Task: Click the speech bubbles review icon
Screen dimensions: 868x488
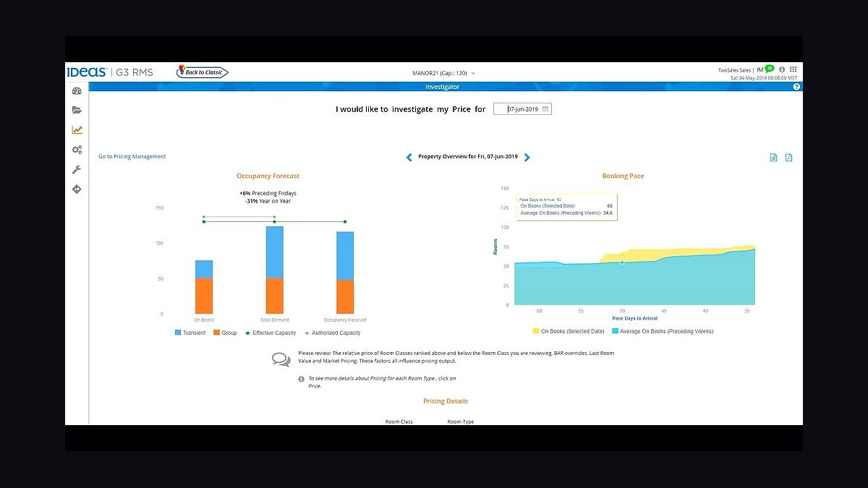Action: [281, 359]
